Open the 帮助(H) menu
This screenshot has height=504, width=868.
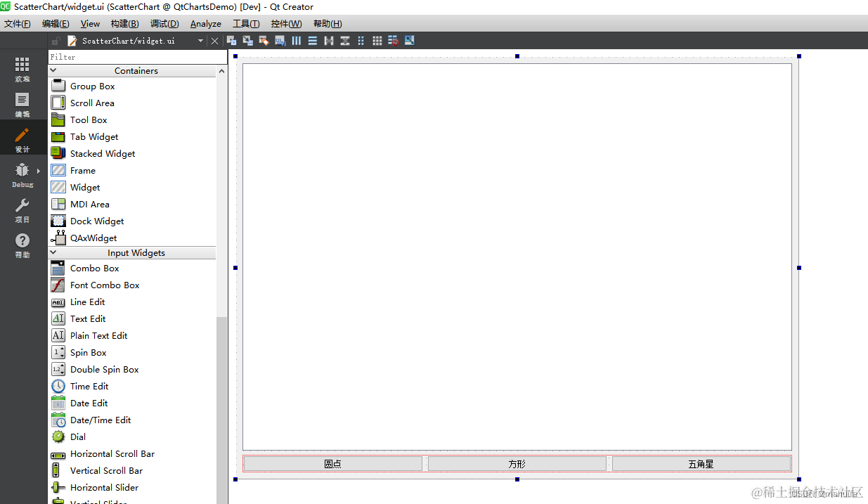(x=328, y=24)
